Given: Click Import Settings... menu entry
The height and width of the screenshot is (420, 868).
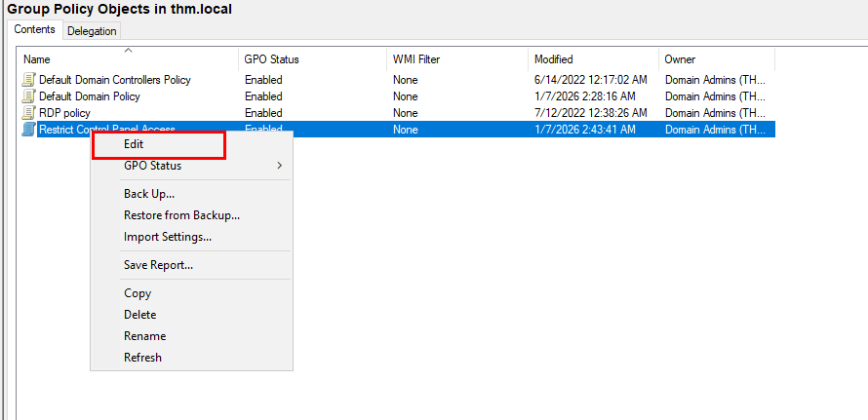Looking at the screenshot, I should [167, 237].
